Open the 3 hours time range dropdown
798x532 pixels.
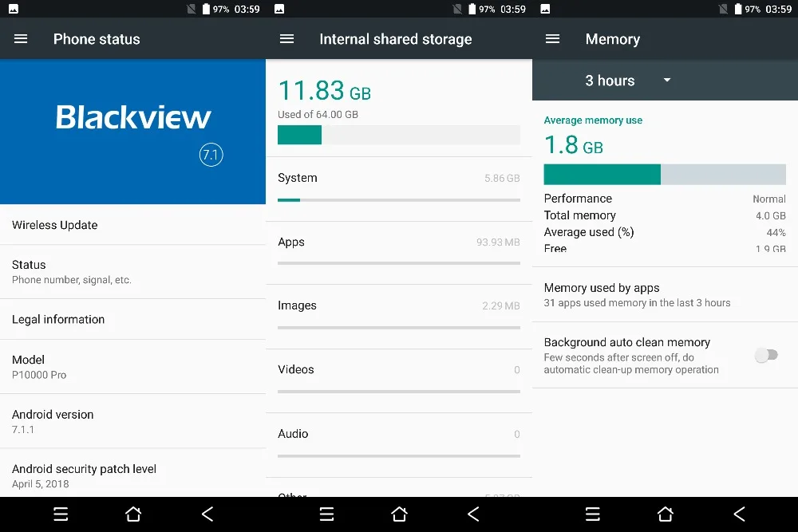coord(627,81)
